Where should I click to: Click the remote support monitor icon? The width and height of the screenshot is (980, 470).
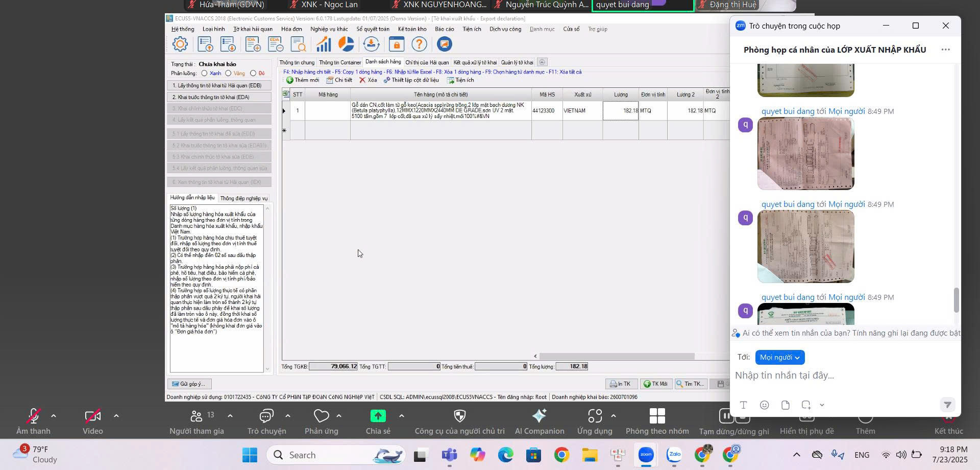(445, 44)
